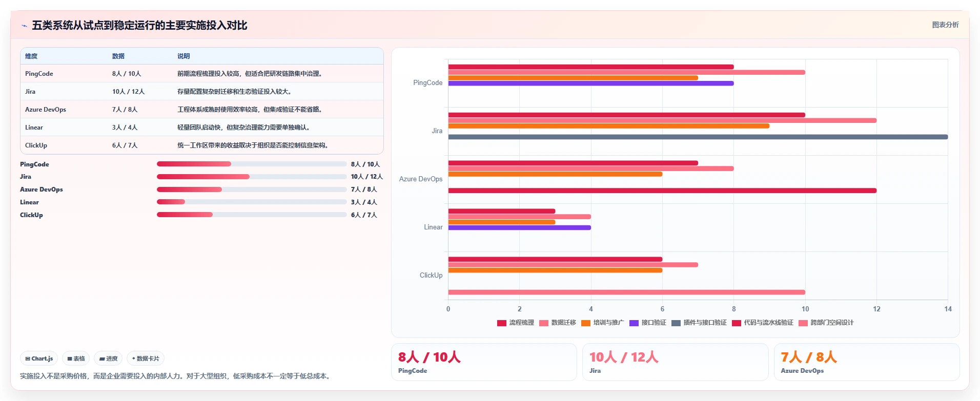980x401 pixels.
Task: Click the Linear progress bar
Action: click(252, 202)
